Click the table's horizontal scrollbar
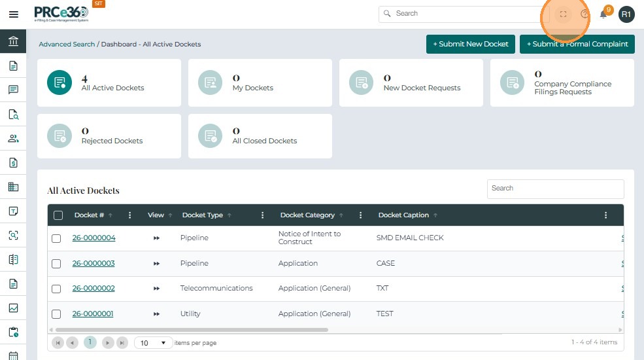The image size is (644, 360). 190,330
